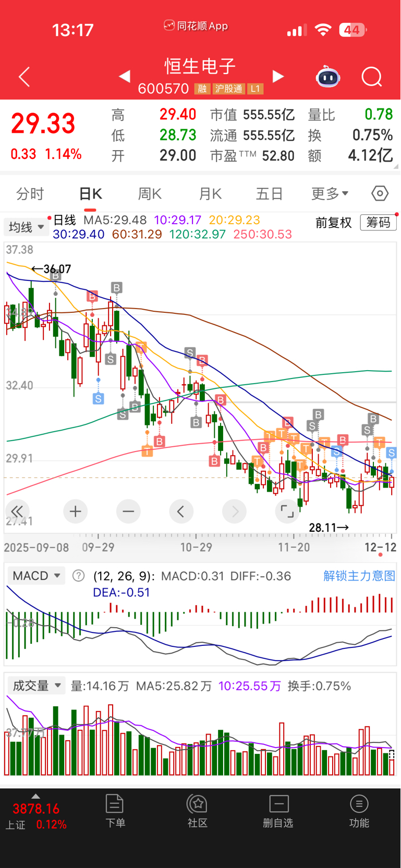Expand chart to fullscreen icon
The width and height of the screenshot is (401, 868).
pyautogui.click(x=287, y=511)
